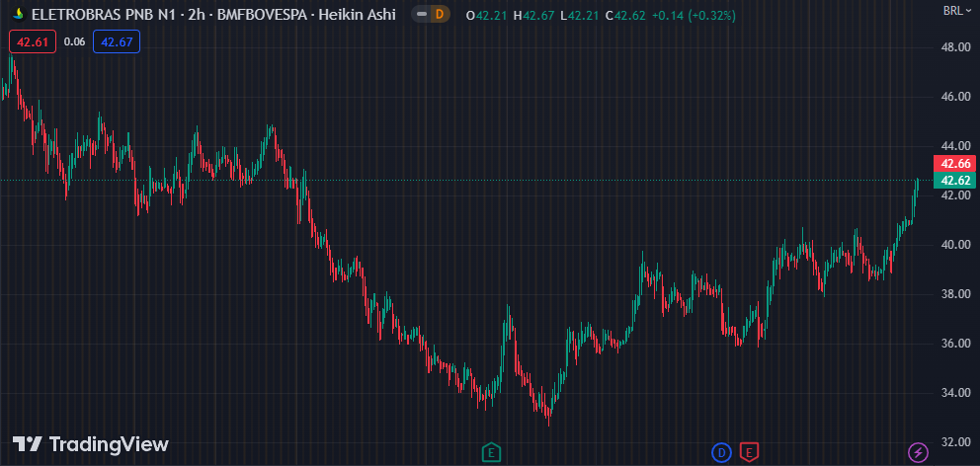This screenshot has width=980, height=466.
Task: Click the blue D dividend marker
Action: [721, 451]
